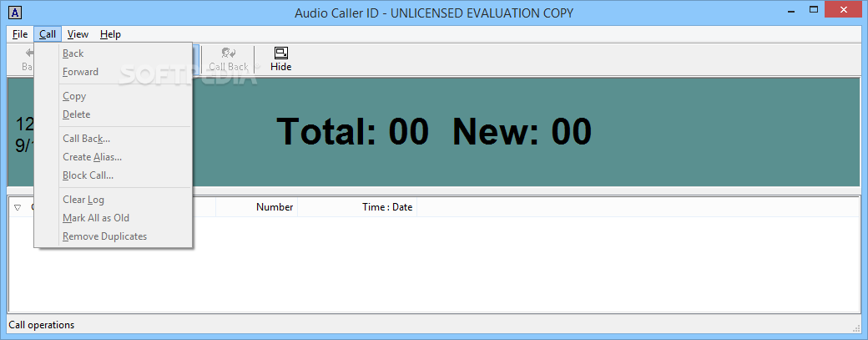Choose Block Call... menu entry

click(114, 175)
